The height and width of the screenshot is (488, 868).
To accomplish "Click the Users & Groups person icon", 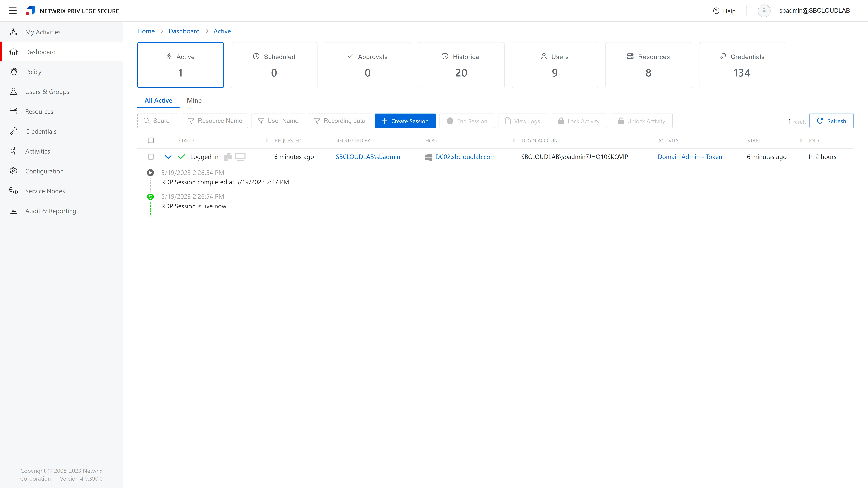I will coord(13,91).
